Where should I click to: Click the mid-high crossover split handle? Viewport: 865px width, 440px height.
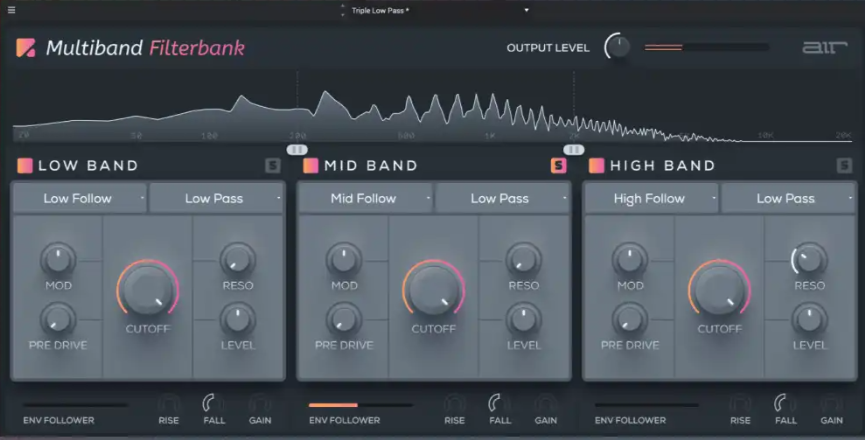pos(574,149)
